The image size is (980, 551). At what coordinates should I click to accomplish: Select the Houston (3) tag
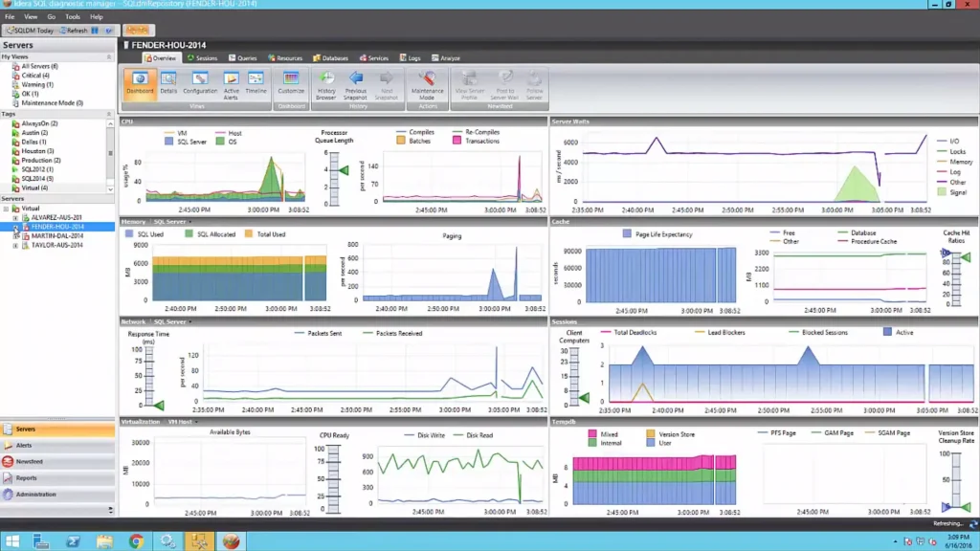(37, 151)
